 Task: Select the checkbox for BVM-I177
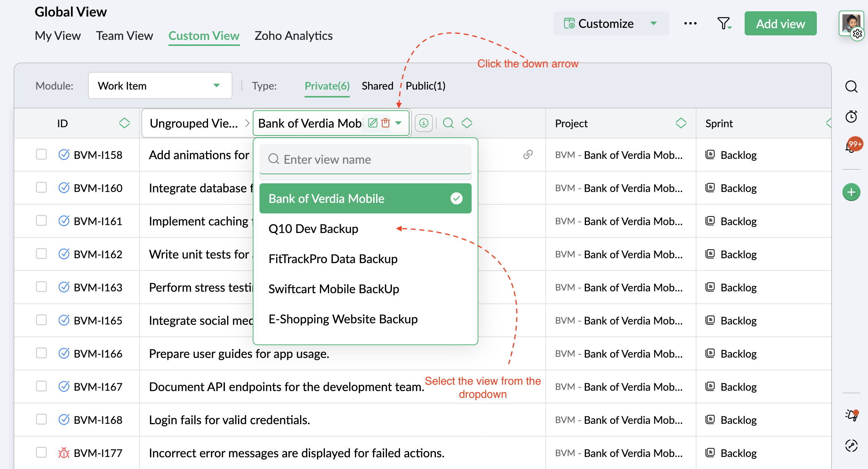tap(41, 452)
